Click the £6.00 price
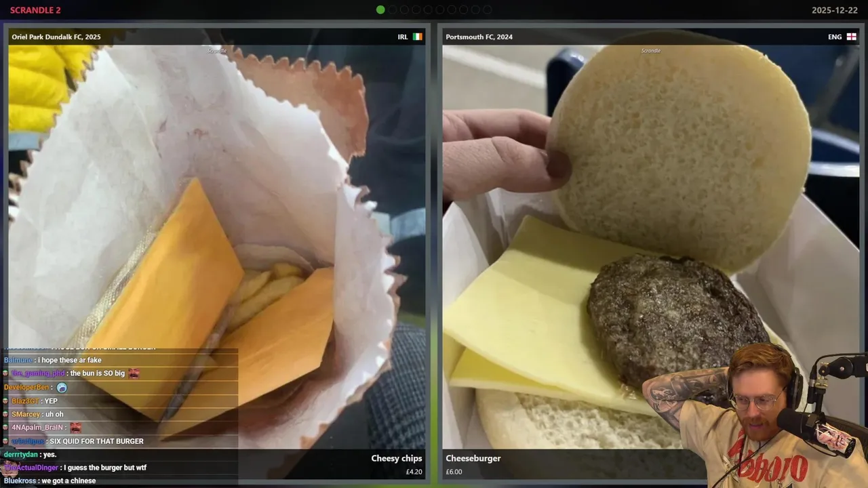 coord(454,472)
